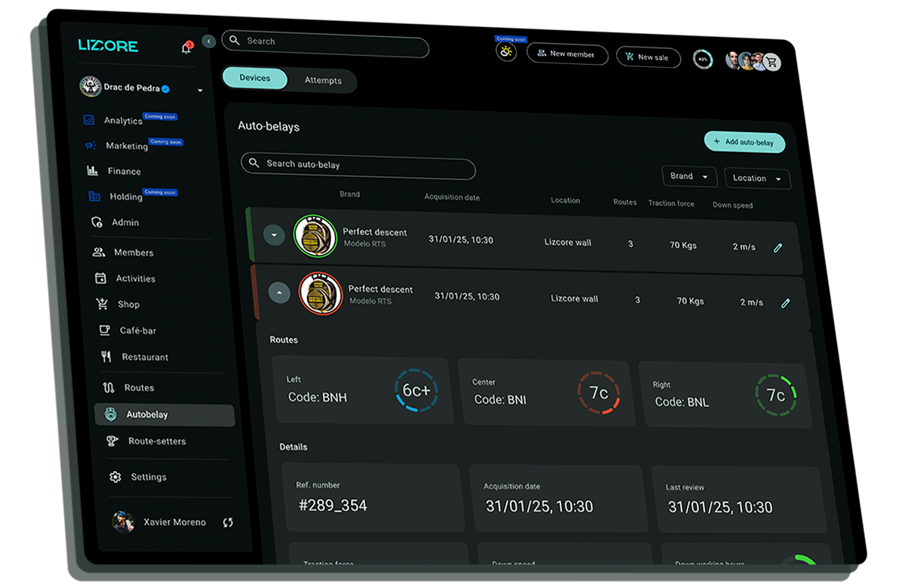This screenshot has height=588, width=905.
Task: Click the notification bell icon
Action: (186, 49)
